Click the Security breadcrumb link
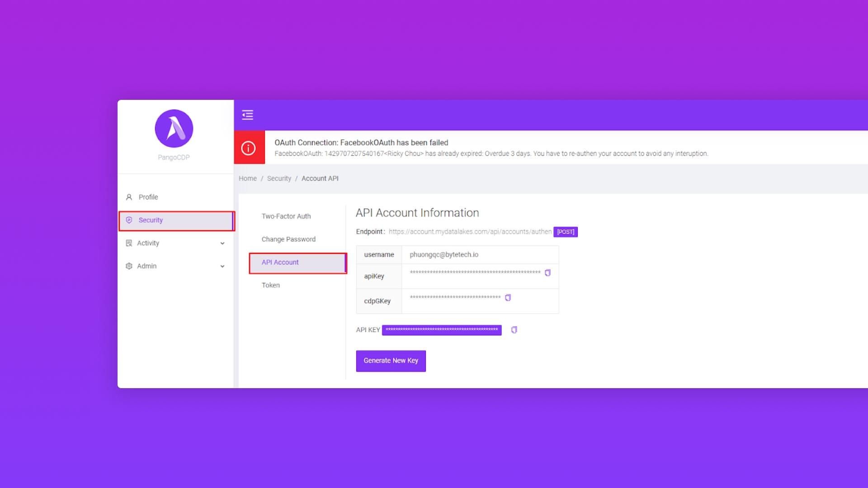 click(x=279, y=178)
